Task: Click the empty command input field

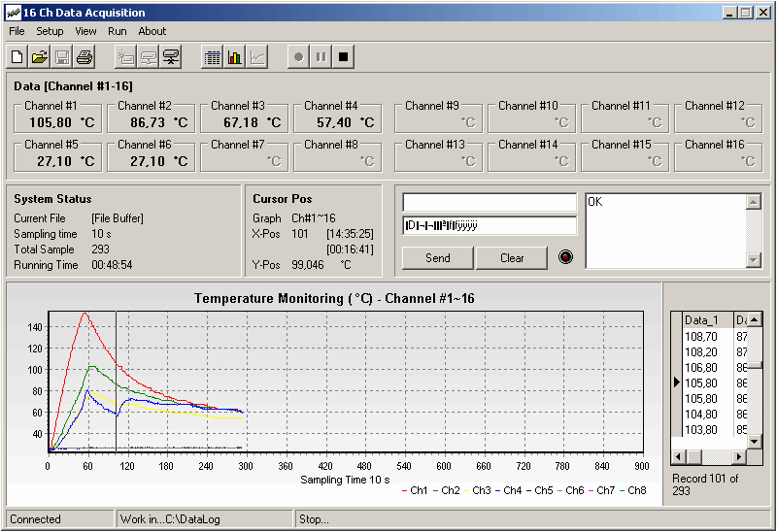Action: pyautogui.click(x=490, y=202)
